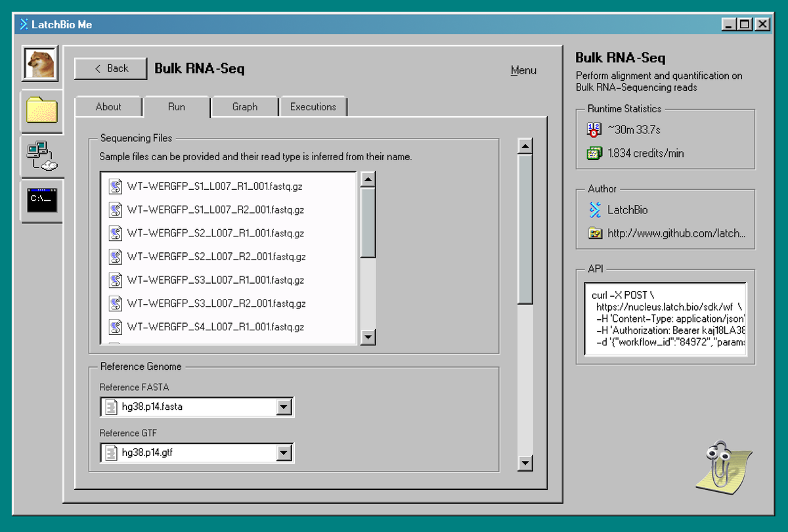Click the 1.834 credits/min value
The image size is (788, 532).
click(646, 154)
